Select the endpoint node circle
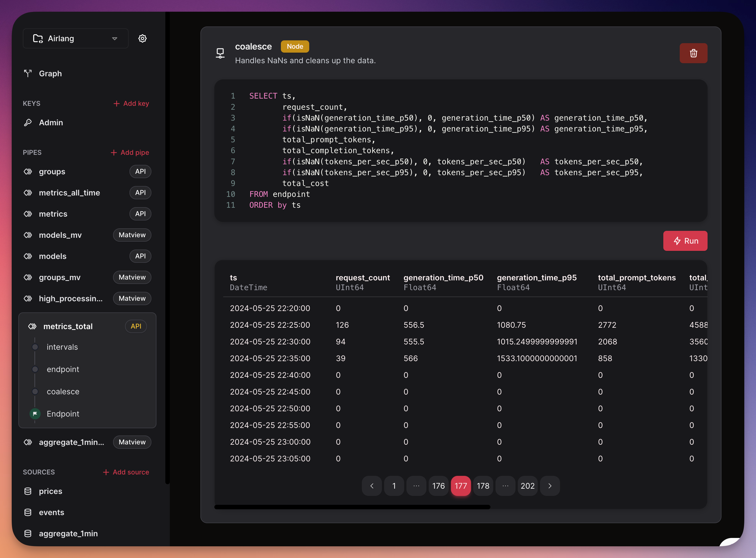This screenshot has width=756, height=558. pyautogui.click(x=35, y=369)
